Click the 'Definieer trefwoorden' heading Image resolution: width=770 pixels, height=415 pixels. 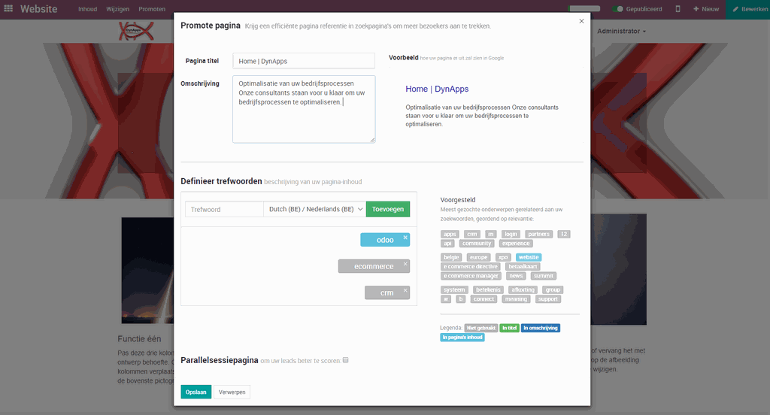click(x=221, y=181)
